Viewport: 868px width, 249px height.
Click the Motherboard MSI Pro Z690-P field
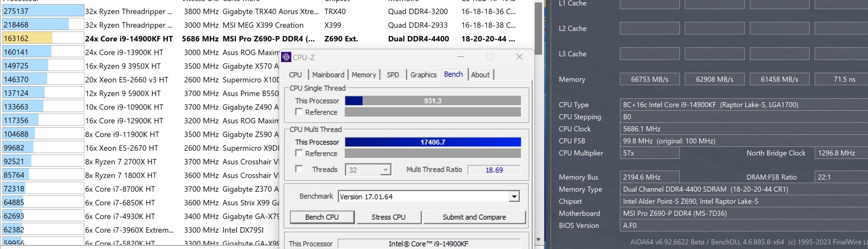(744, 213)
